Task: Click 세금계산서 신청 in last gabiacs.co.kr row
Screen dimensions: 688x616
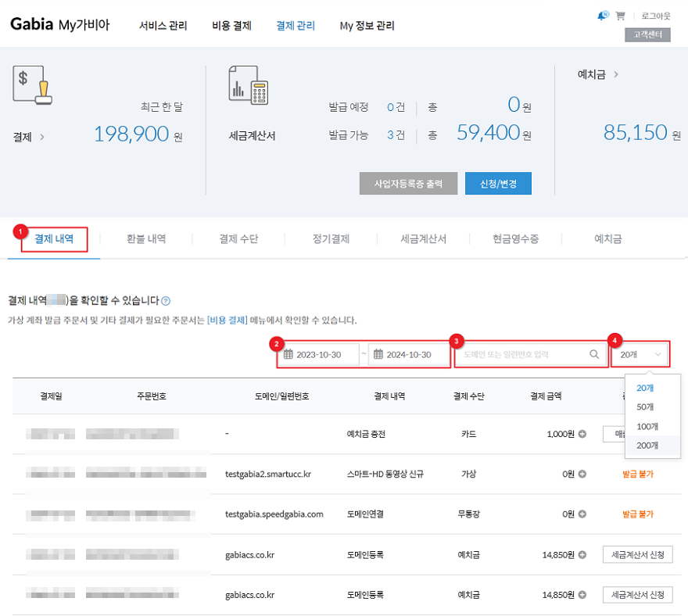Action: (637, 594)
